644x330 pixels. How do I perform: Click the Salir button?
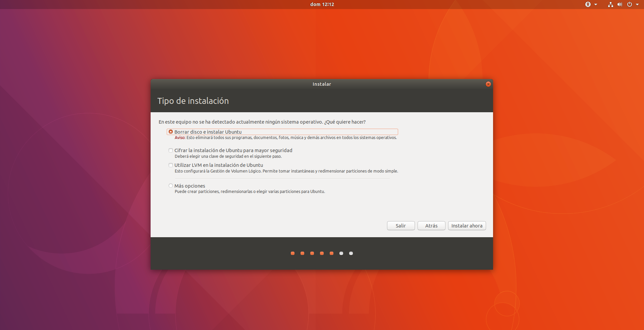[x=401, y=226]
